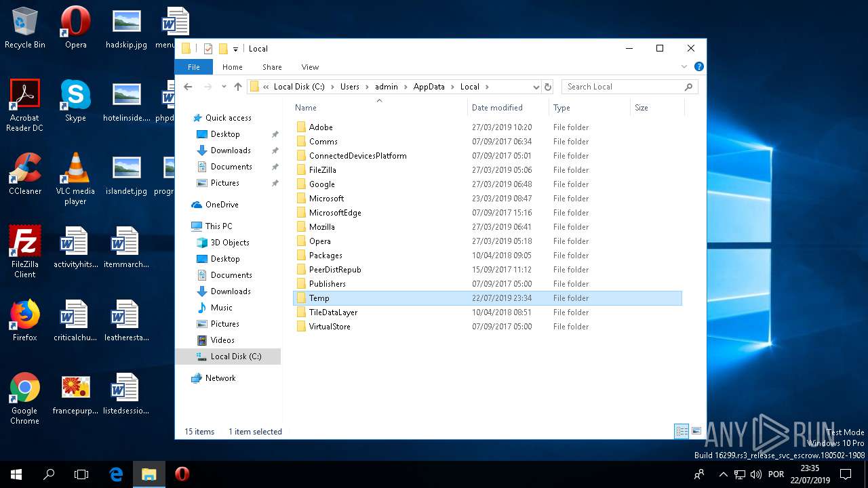868x488 pixels.
Task: Select the TileDataLayer folder row
Action: [x=488, y=312]
